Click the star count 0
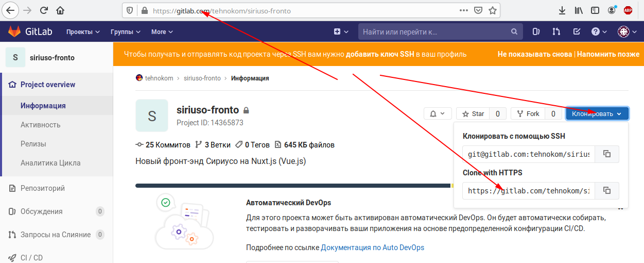 pyautogui.click(x=497, y=113)
